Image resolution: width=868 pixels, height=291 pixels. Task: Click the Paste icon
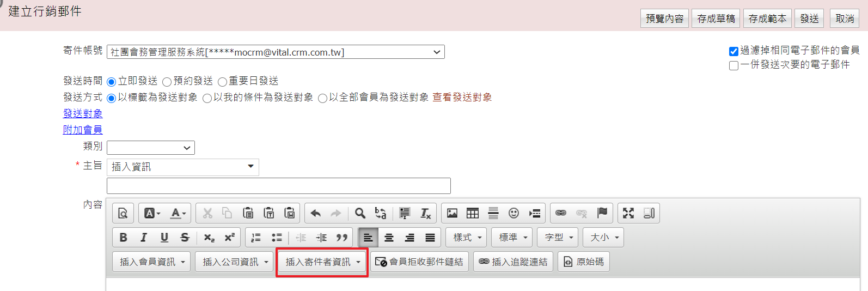[248, 213]
